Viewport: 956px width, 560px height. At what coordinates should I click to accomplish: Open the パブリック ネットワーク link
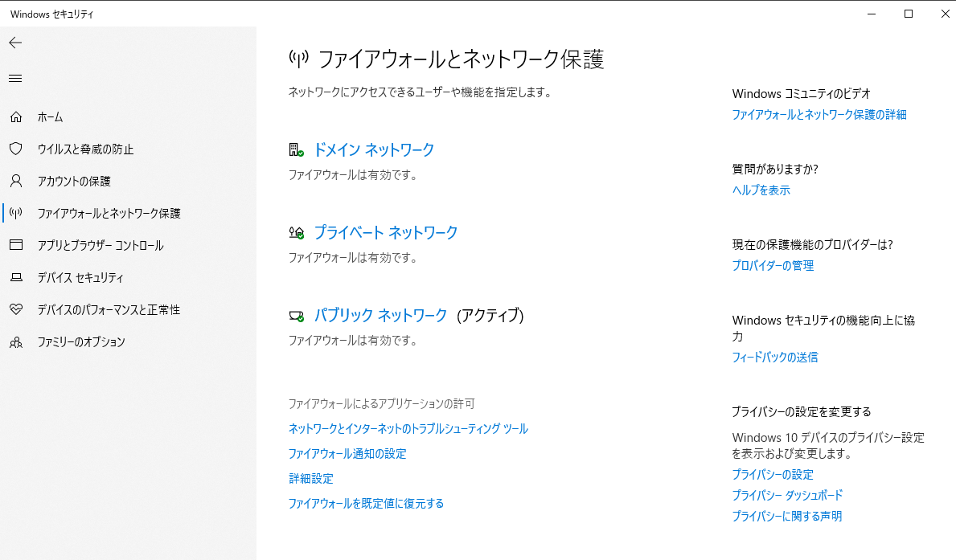(x=380, y=316)
